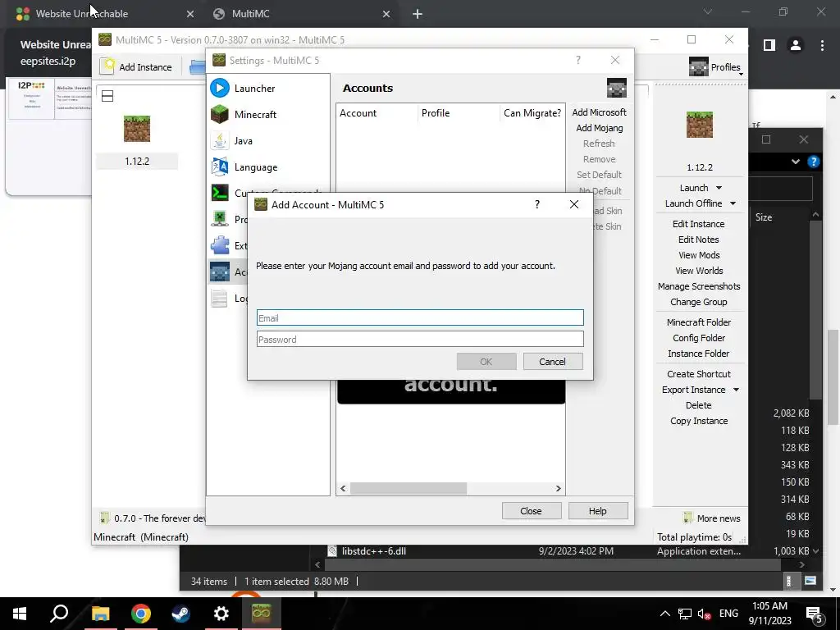Open the Windows Start menu
This screenshot has height=630, width=840.
coord(20,614)
